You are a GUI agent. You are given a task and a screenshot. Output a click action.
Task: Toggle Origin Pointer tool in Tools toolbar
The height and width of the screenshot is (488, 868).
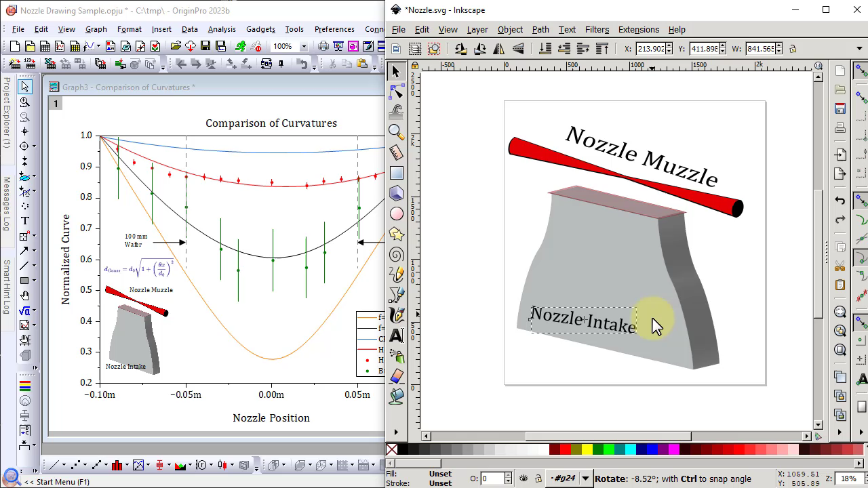[25, 86]
